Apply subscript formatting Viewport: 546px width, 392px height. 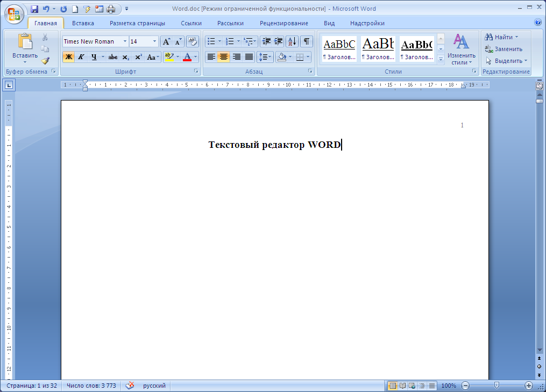pyautogui.click(x=126, y=57)
